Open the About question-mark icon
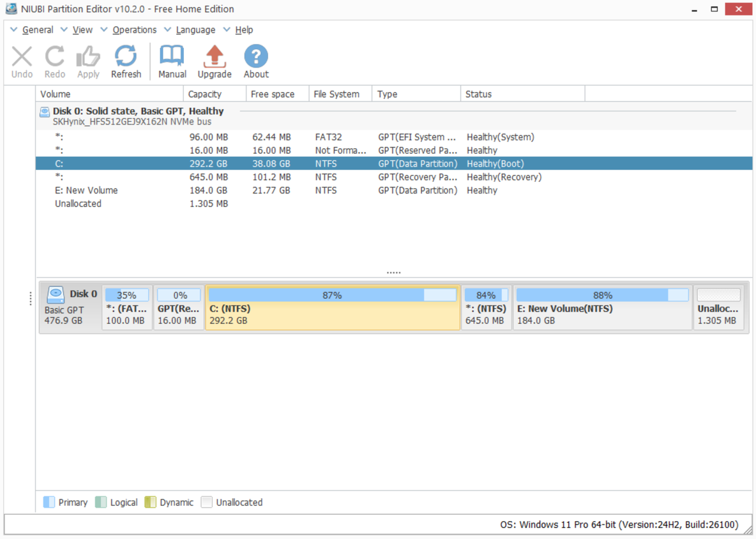 tap(256, 56)
